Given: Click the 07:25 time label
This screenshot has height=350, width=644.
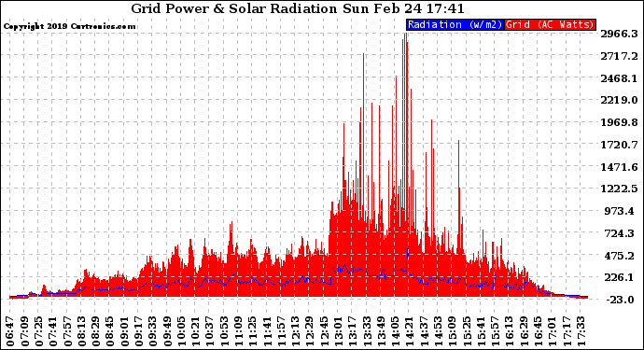Looking at the screenshot, I should coord(38,331).
